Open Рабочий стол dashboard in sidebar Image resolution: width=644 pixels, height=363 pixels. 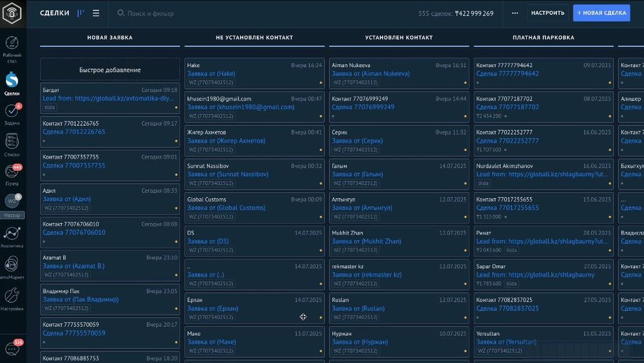point(12,50)
